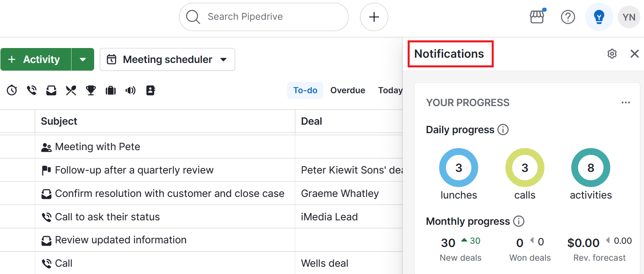
Task: Open notification settings via the gear icon
Action: coord(612,53)
